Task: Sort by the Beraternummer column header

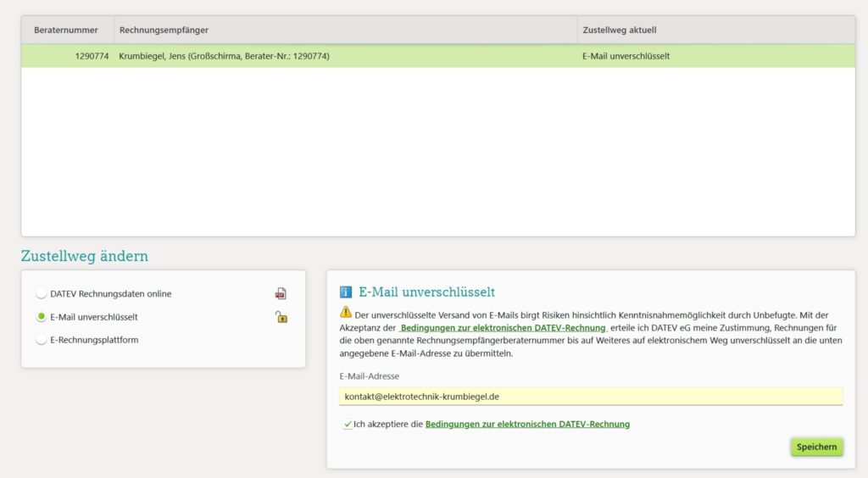Action: click(66, 31)
